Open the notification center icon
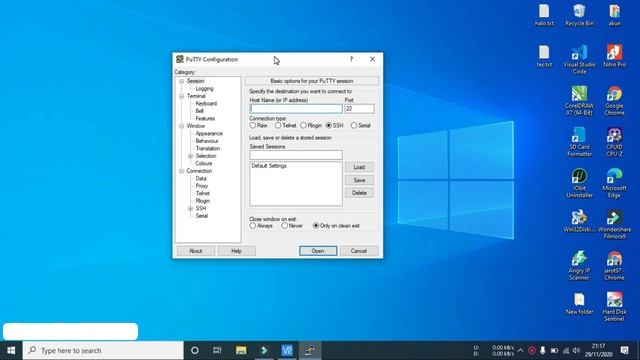The image size is (640, 360). [624, 350]
